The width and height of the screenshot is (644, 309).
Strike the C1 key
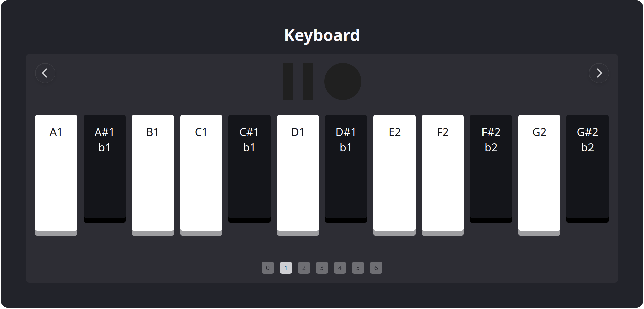tap(201, 174)
